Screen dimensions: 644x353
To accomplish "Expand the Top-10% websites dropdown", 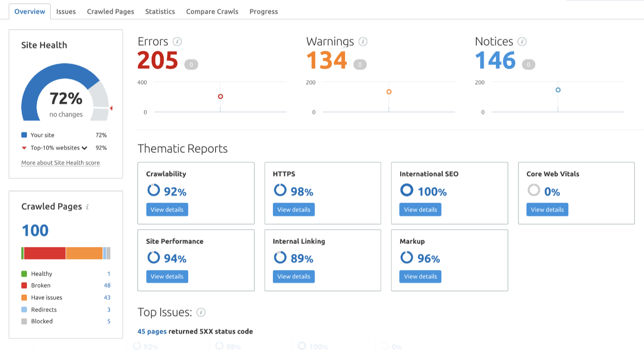I will [84, 148].
